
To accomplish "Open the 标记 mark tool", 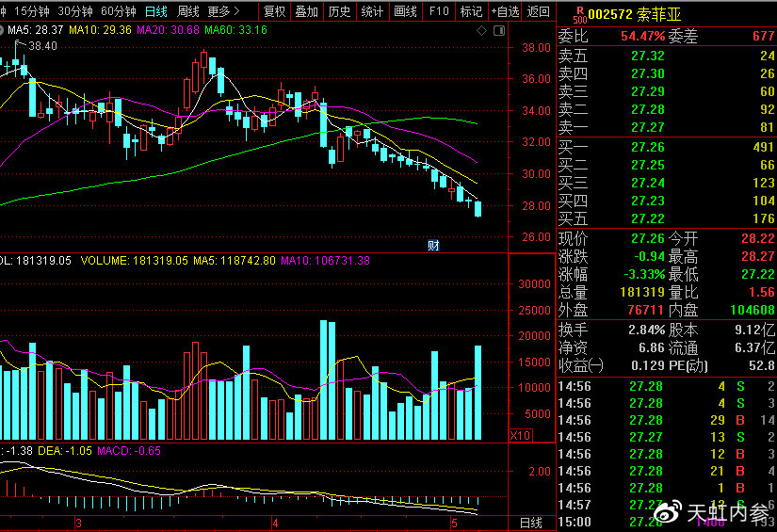I will click(x=471, y=11).
